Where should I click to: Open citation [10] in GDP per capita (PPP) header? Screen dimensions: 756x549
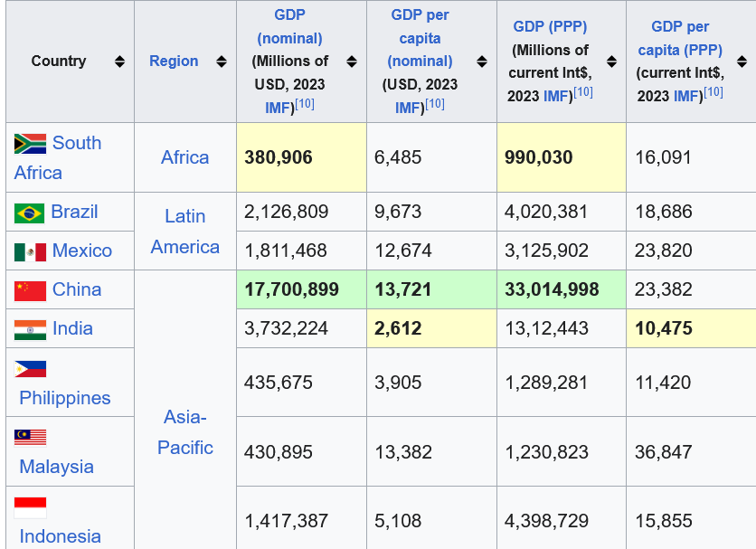[x=713, y=92]
